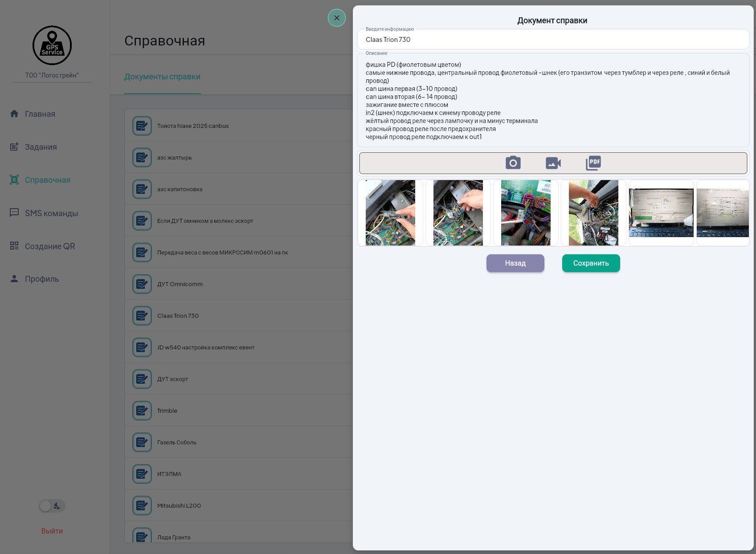Click edit icon for азс жалтырь
The width and height of the screenshot is (756, 554).
tap(142, 157)
